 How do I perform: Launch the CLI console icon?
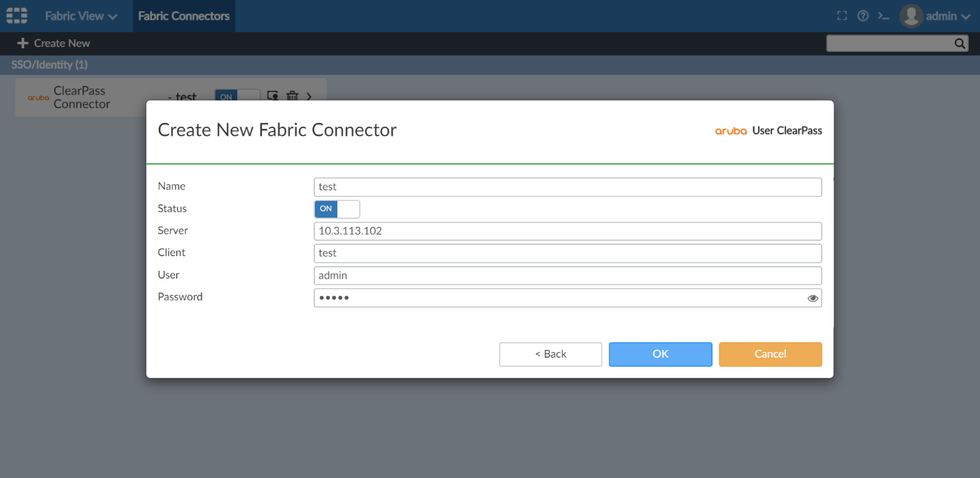(883, 15)
